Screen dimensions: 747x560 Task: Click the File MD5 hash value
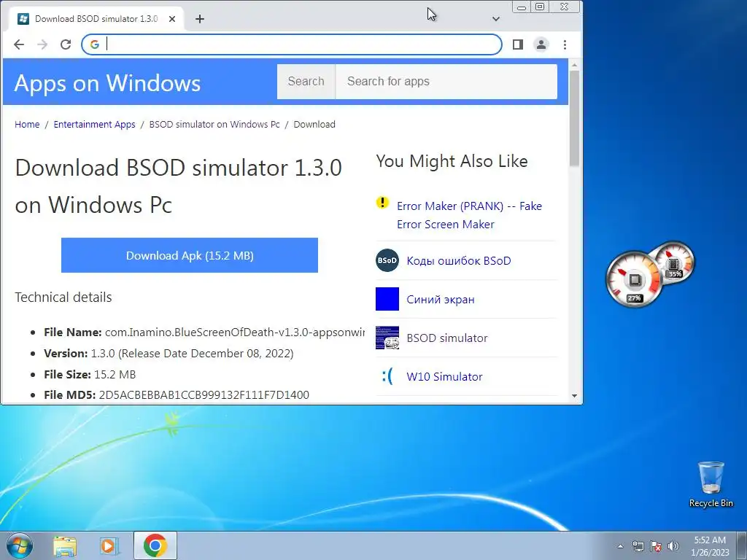(204, 394)
